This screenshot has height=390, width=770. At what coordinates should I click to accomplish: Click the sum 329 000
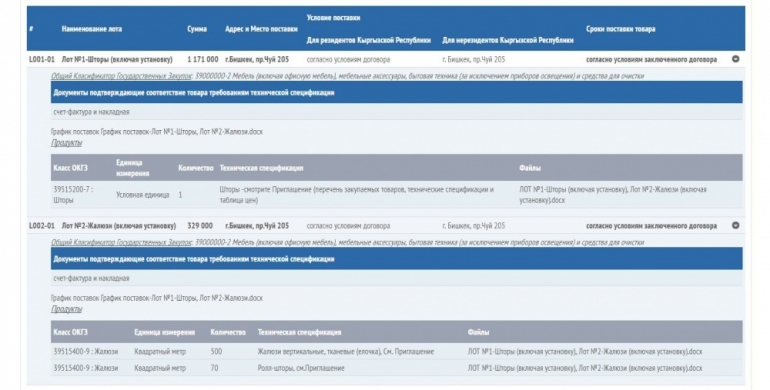click(200, 226)
